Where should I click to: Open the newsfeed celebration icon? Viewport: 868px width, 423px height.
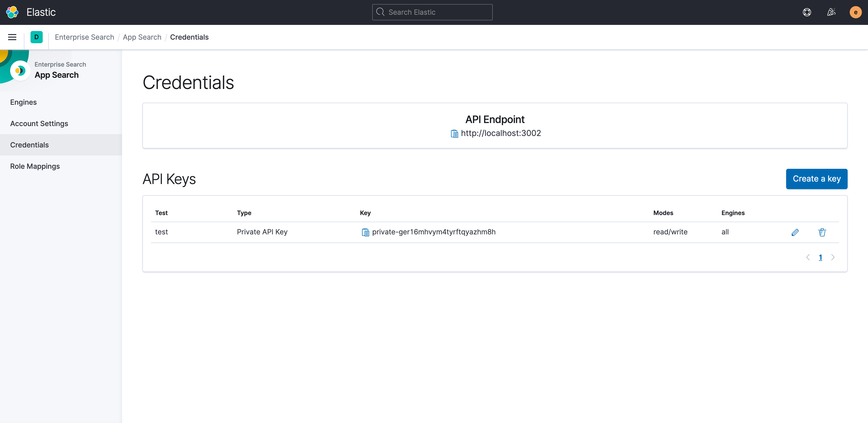tap(831, 12)
